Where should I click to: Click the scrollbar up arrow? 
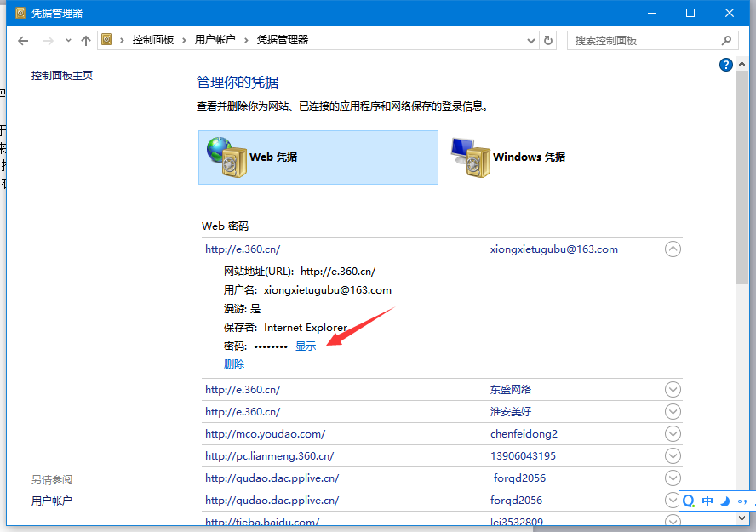coord(742,64)
